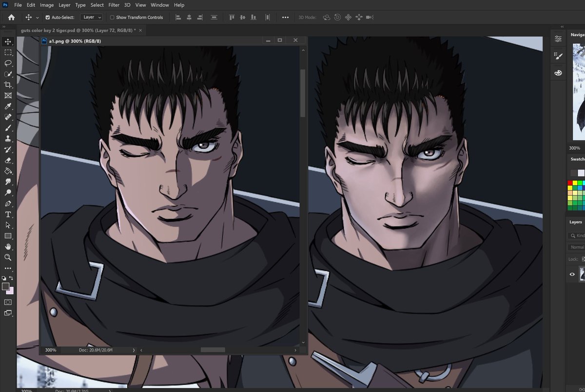
Task: Select the Smudge tool
Action: (8, 182)
